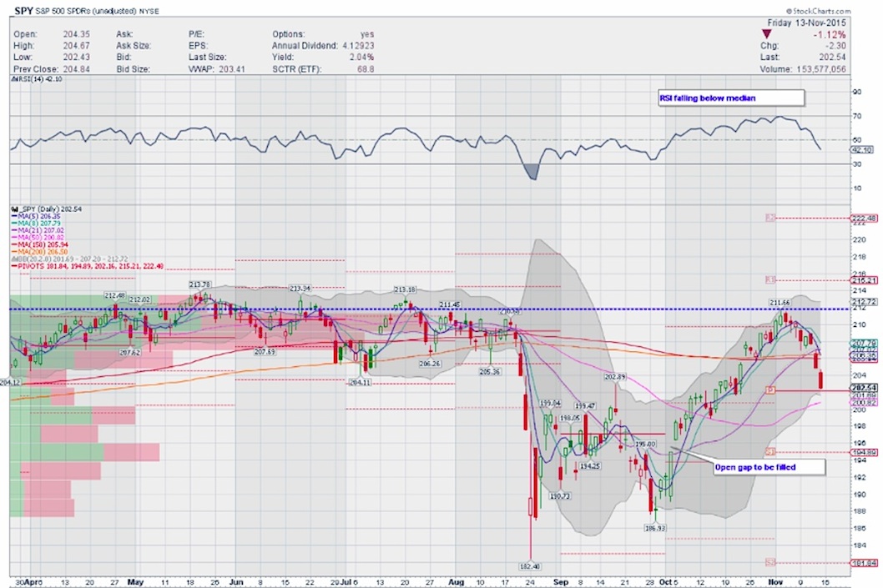
Task: Click the 204.11 low price label
Action: [360, 382]
